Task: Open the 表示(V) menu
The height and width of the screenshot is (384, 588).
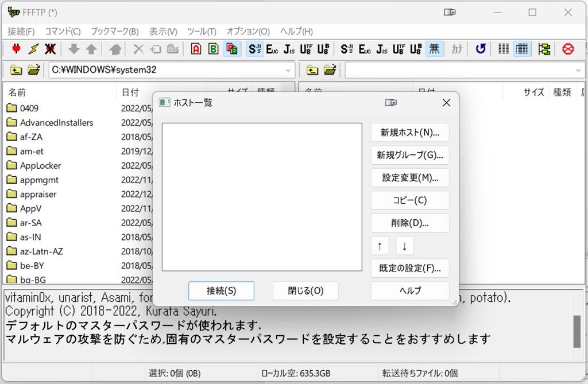Action: pyautogui.click(x=163, y=32)
